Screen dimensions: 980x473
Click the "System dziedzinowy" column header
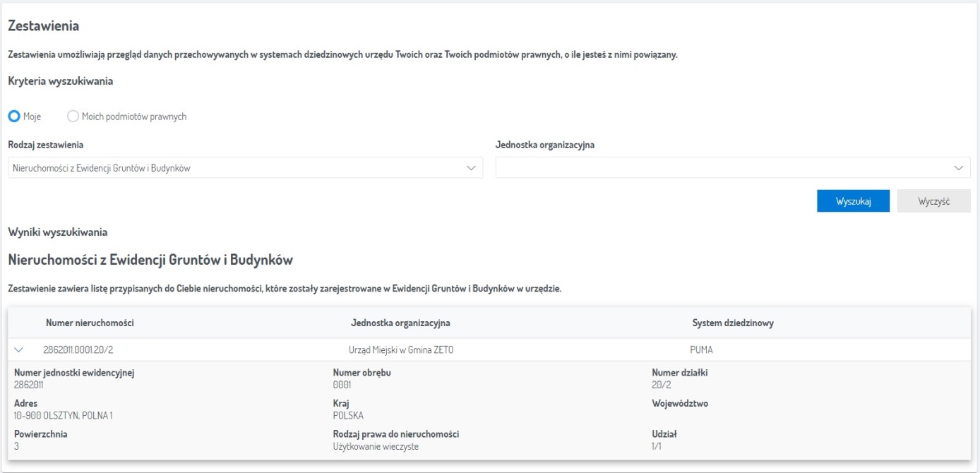[x=733, y=323]
